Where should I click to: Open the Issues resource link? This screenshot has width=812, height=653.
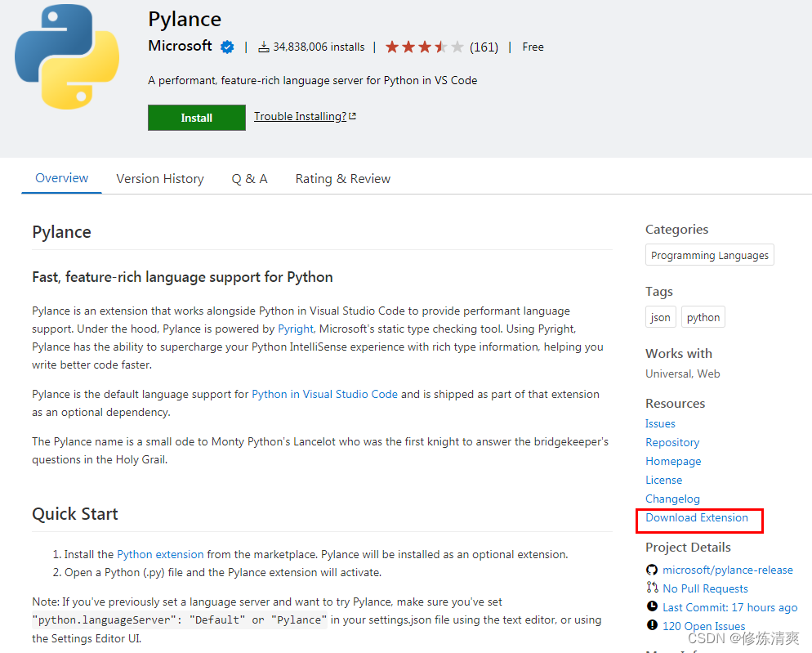(x=660, y=424)
